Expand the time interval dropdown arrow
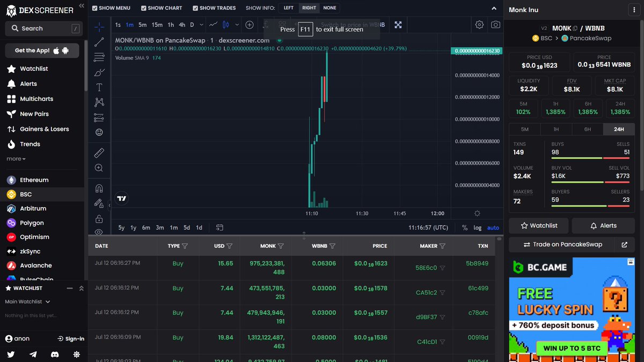The image size is (644, 362). (202, 25)
